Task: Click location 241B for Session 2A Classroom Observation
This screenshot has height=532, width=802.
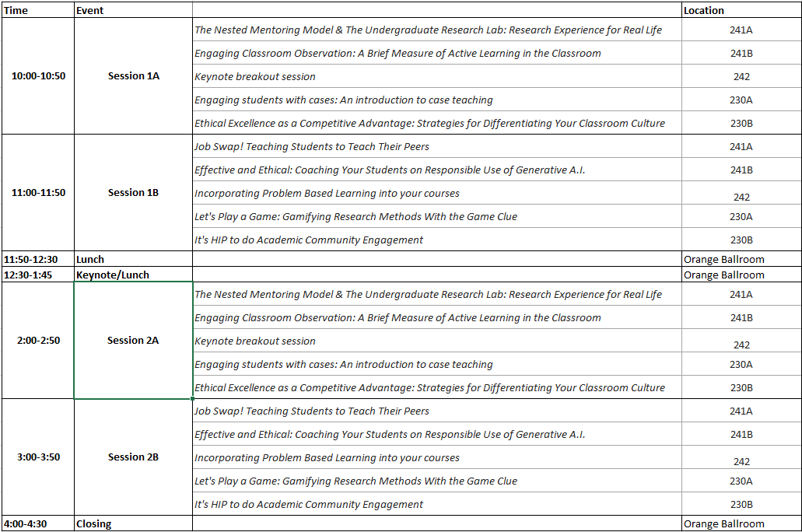Action: pos(741,317)
